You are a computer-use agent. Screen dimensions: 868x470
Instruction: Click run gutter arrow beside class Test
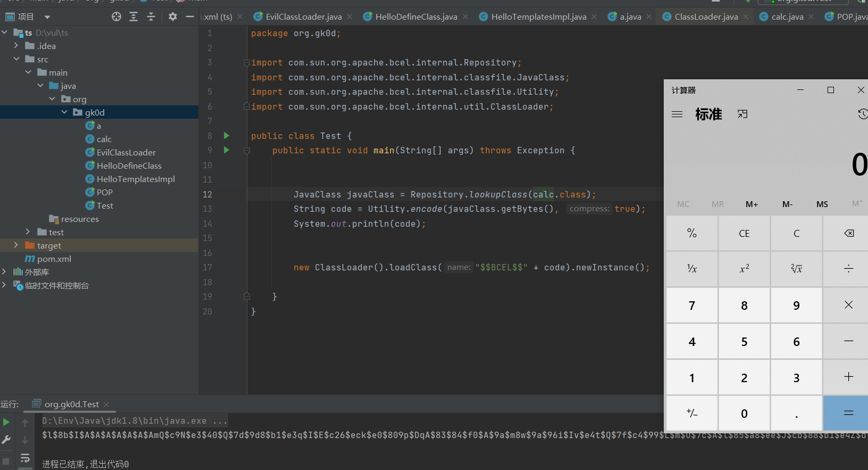(227, 136)
